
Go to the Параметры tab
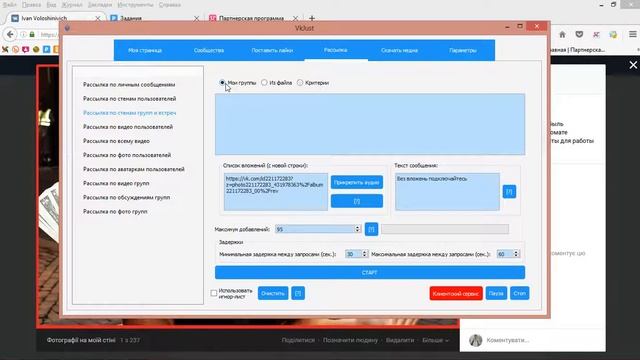462,50
